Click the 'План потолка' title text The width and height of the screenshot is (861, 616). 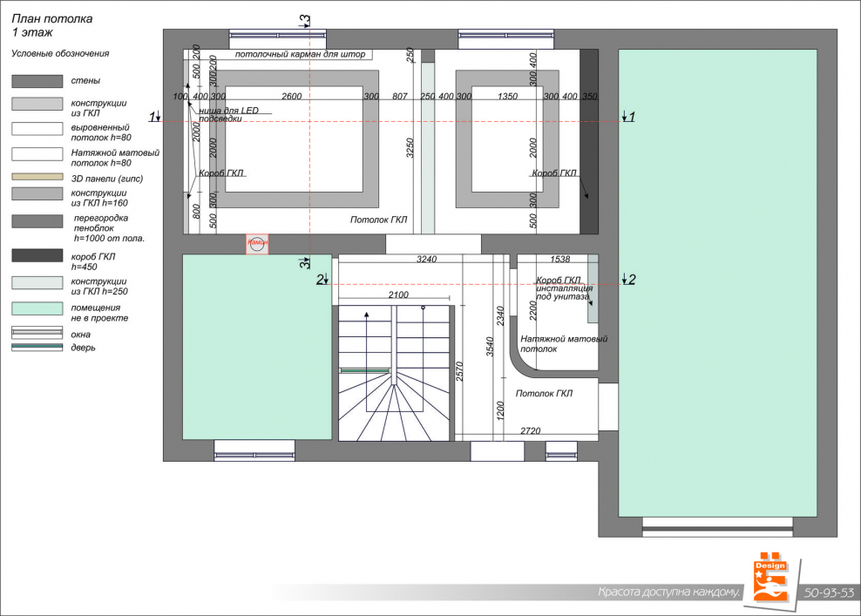coord(51,18)
